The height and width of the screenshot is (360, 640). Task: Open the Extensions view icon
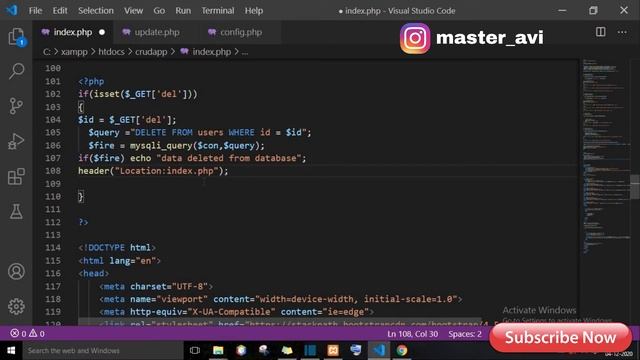pos(16,177)
